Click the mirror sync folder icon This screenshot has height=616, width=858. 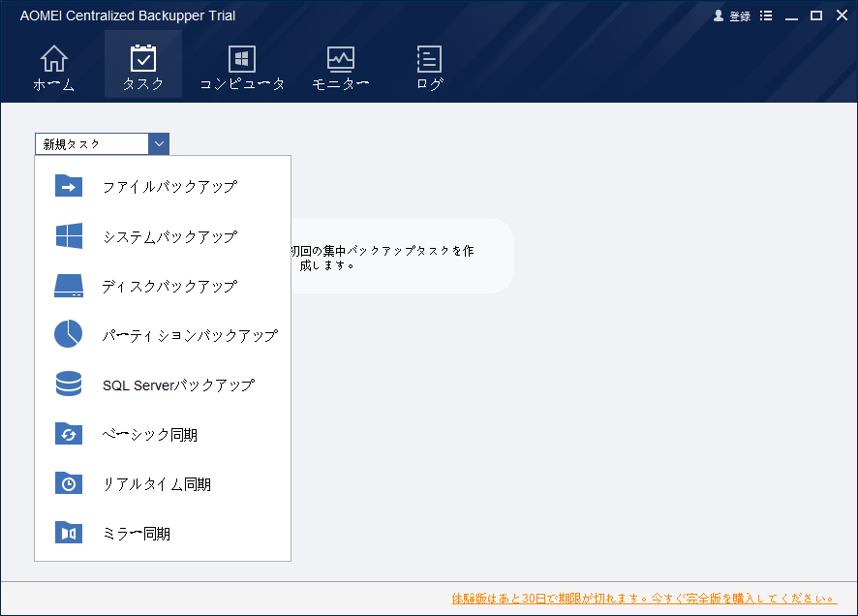[69, 533]
